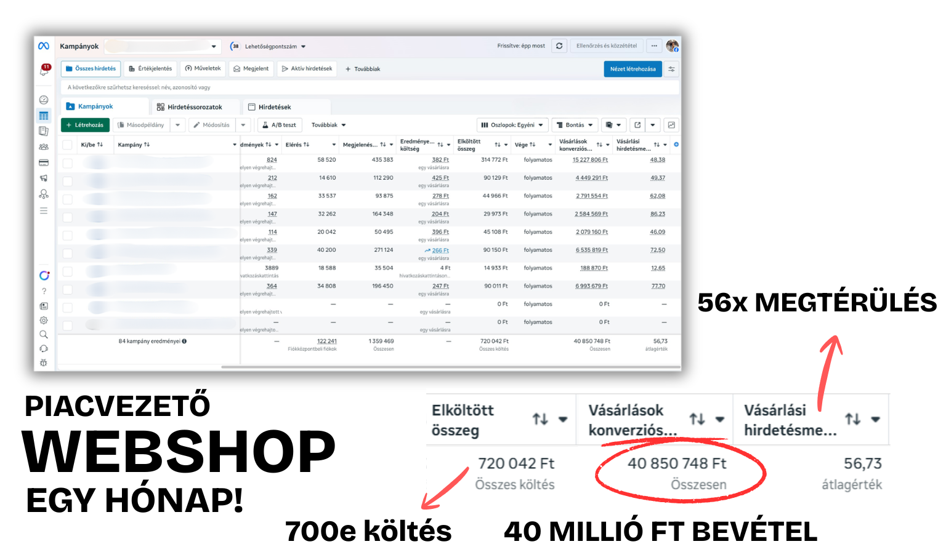Click the refresh icon next to Frissítve

(559, 46)
